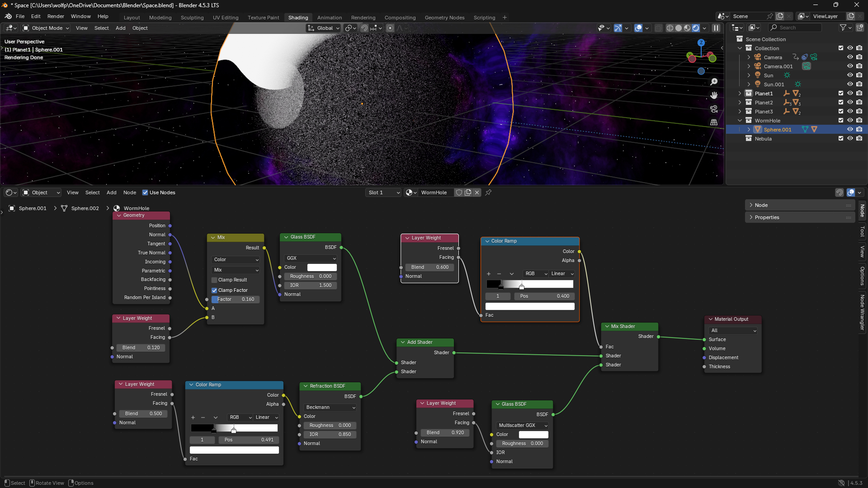This screenshot has height=488, width=868.
Task: Click the Glass BSDF white color swatch
Action: coord(322,267)
